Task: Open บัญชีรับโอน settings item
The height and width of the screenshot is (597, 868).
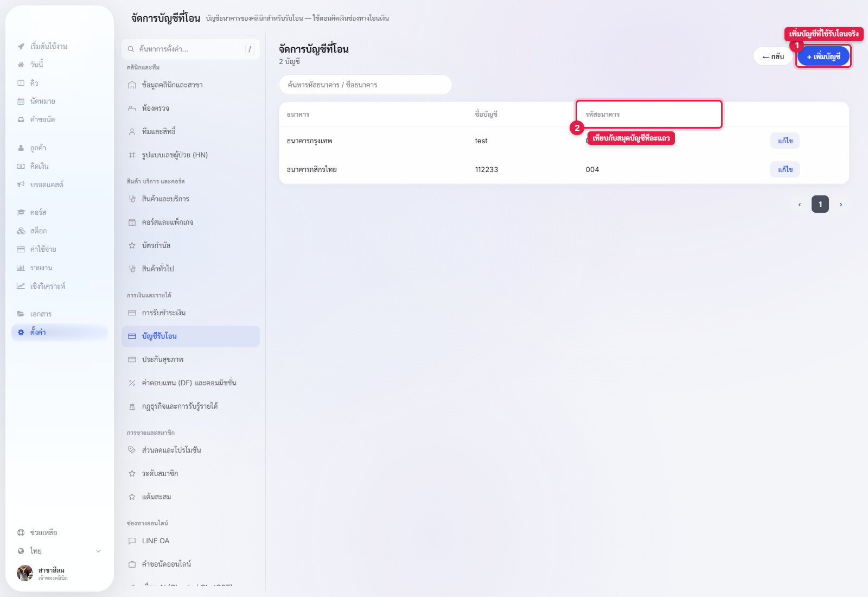Action: pyautogui.click(x=190, y=336)
